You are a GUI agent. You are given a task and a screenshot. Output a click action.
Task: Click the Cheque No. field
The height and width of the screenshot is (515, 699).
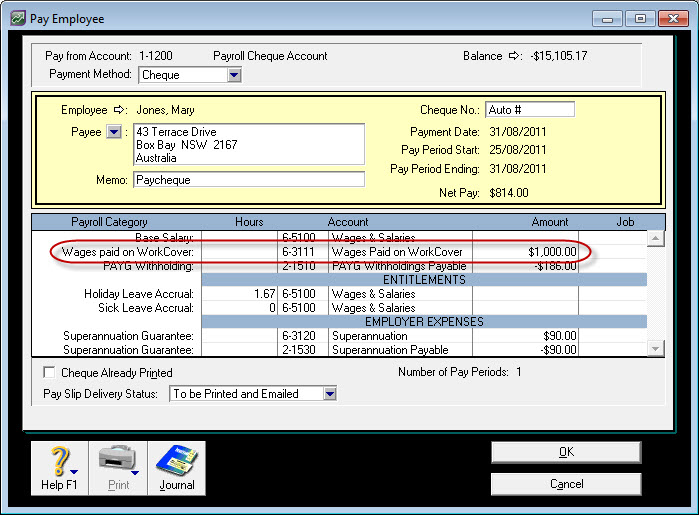click(x=529, y=109)
